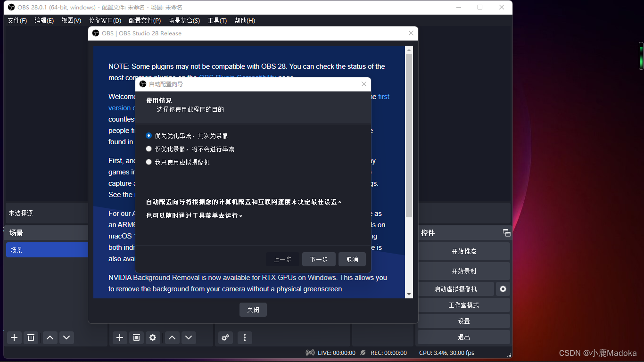Move source up with Sources panel up arrow
The image size is (644, 362).
point(172,337)
